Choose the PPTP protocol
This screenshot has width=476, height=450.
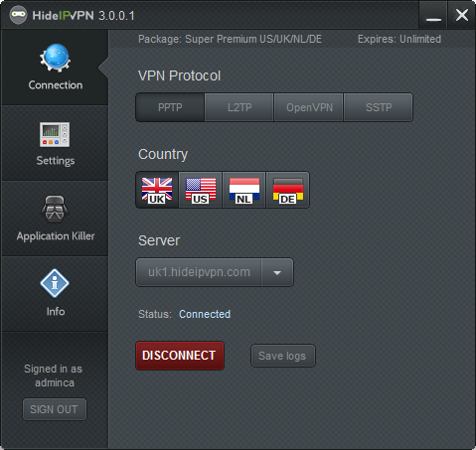(170, 107)
